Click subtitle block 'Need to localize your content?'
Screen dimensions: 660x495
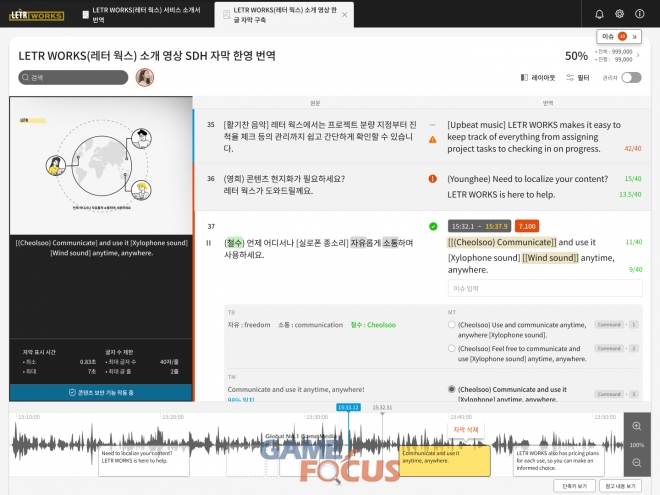[144, 461]
